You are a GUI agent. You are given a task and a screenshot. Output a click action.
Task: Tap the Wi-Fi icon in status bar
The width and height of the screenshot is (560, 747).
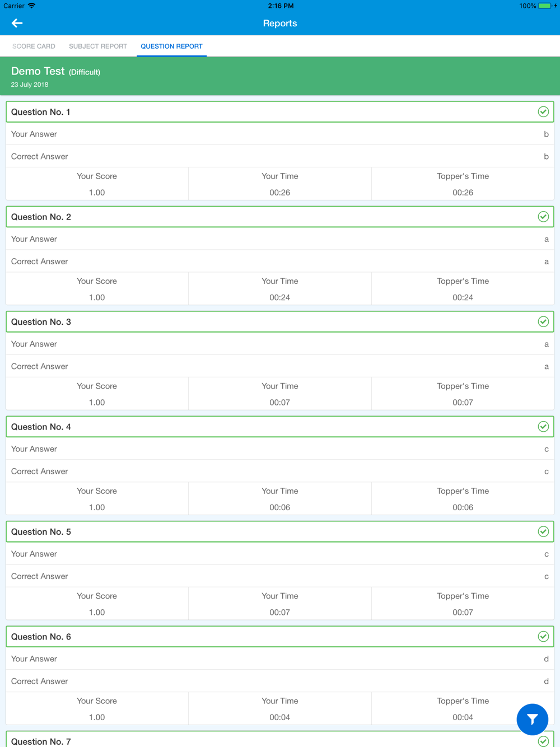tap(32, 6)
